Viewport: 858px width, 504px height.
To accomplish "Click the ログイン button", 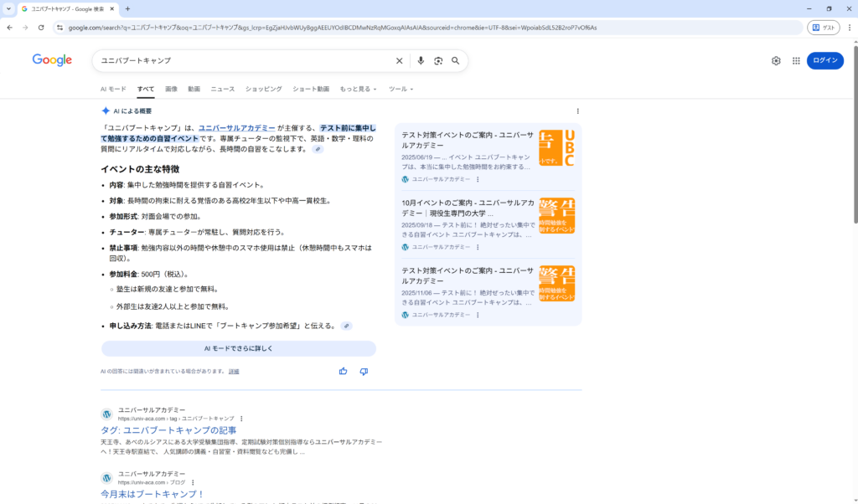I will point(824,60).
